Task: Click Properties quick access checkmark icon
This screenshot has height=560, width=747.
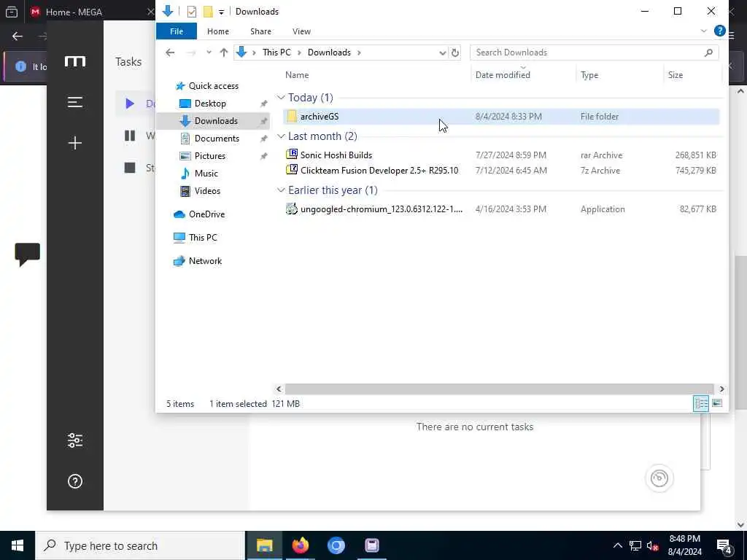Action: [x=192, y=12]
